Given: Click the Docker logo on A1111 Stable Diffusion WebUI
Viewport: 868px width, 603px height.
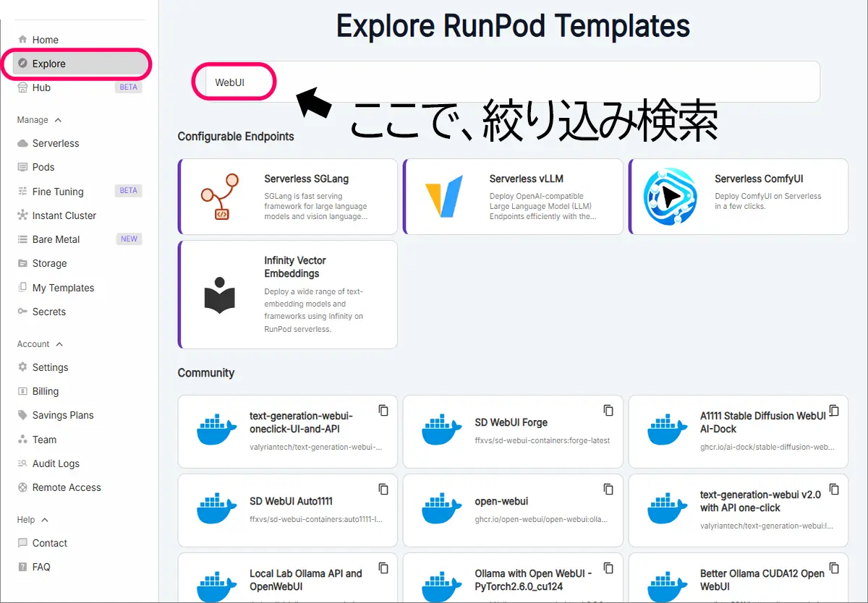Looking at the screenshot, I should click(x=668, y=430).
